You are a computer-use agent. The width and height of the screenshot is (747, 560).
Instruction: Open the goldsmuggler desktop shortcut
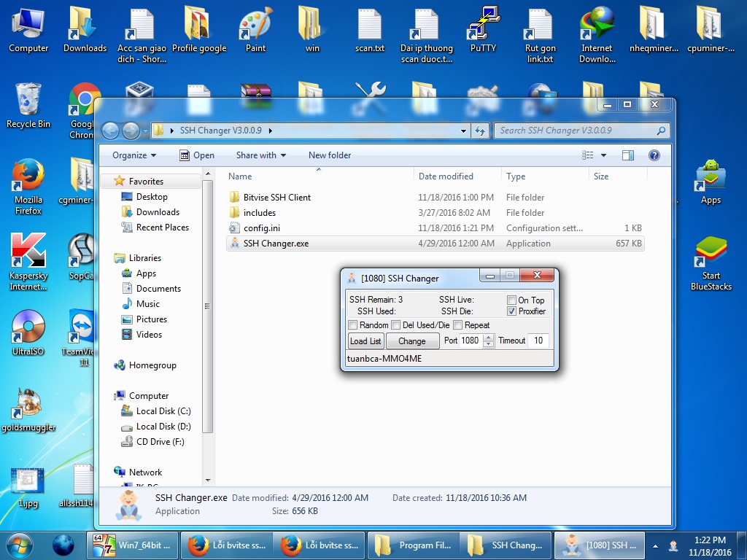28,408
